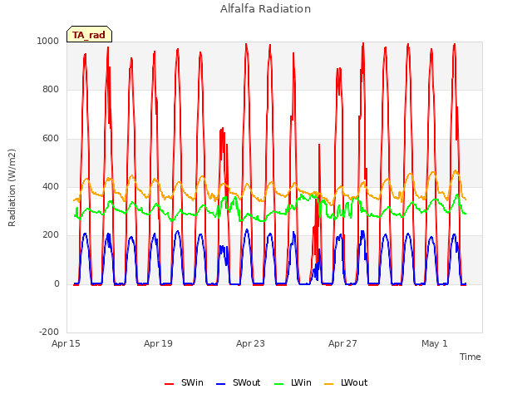The width and height of the screenshot is (532, 399).
Task: Click the green LWin legend swatch
Action: click(278, 384)
